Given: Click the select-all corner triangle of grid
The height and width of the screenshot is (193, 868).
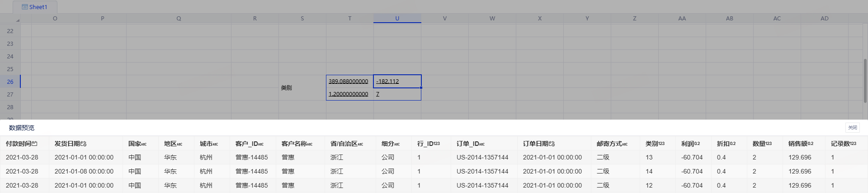Looking at the screenshot, I should point(18,20).
